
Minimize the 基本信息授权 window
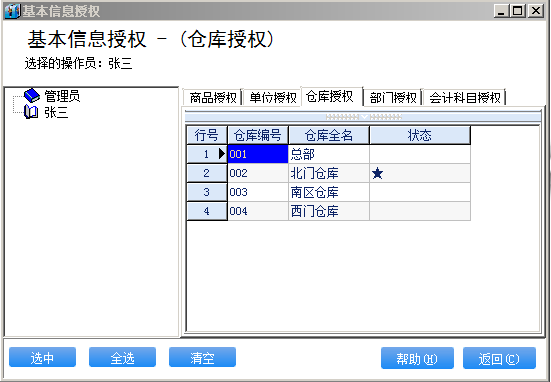coord(501,11)
